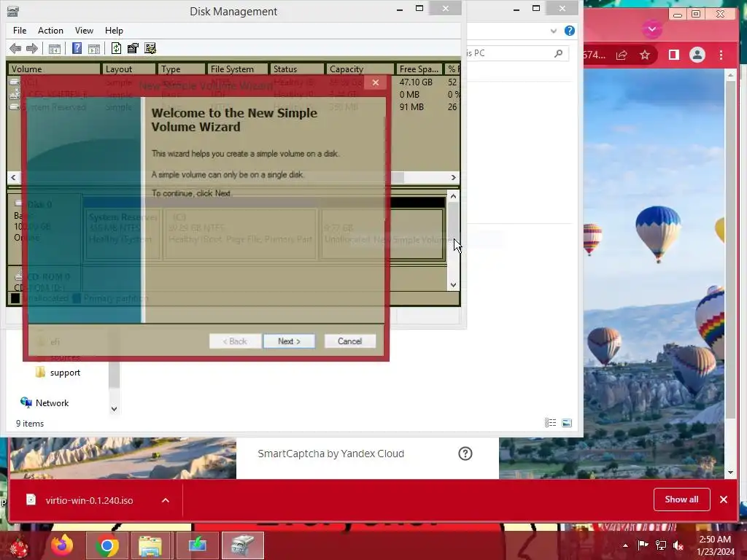
Task: Click the Forward arrow in Disk Management toolbar
Action: pyautogui.click(x=32, y=48)
